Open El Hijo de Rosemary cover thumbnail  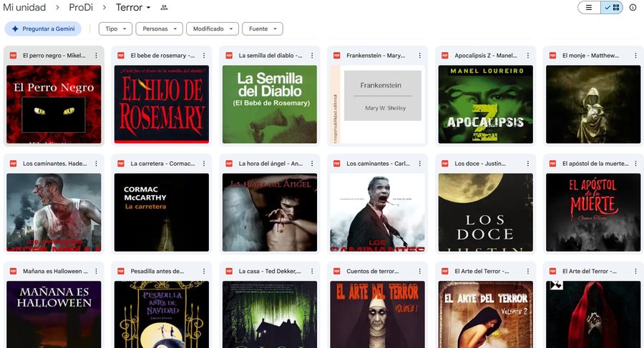click(162, 104)
